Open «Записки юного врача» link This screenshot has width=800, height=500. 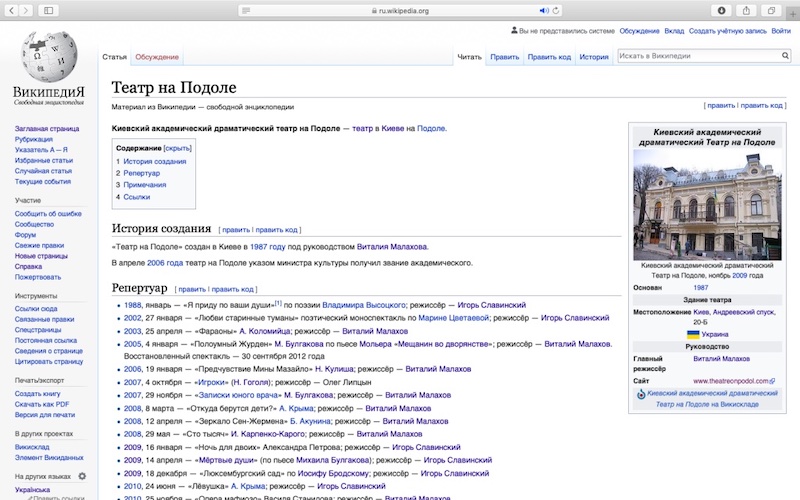pyautogui.click(x=238, y=395)
